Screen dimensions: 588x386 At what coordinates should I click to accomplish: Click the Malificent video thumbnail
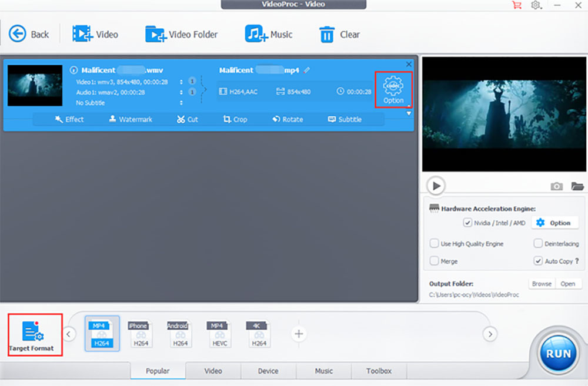click(35, 85)
